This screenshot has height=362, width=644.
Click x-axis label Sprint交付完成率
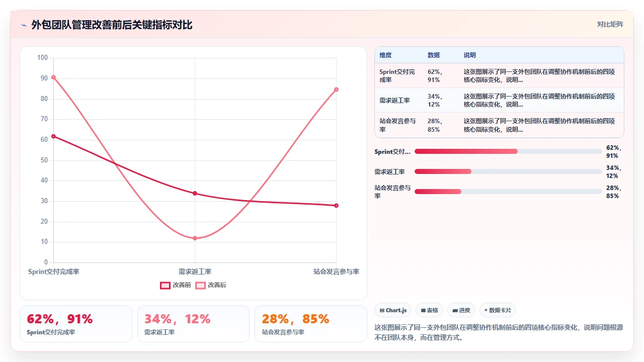point(53,271)
